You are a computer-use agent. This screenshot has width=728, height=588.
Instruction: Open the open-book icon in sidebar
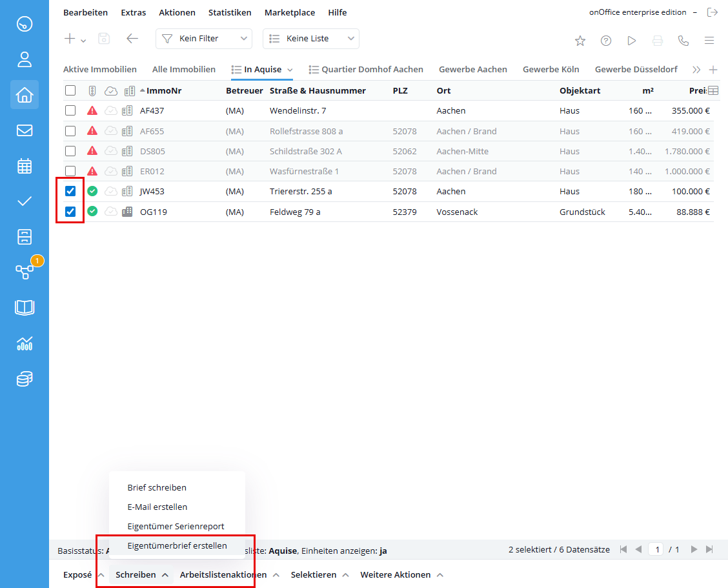(x=24, y=307)
